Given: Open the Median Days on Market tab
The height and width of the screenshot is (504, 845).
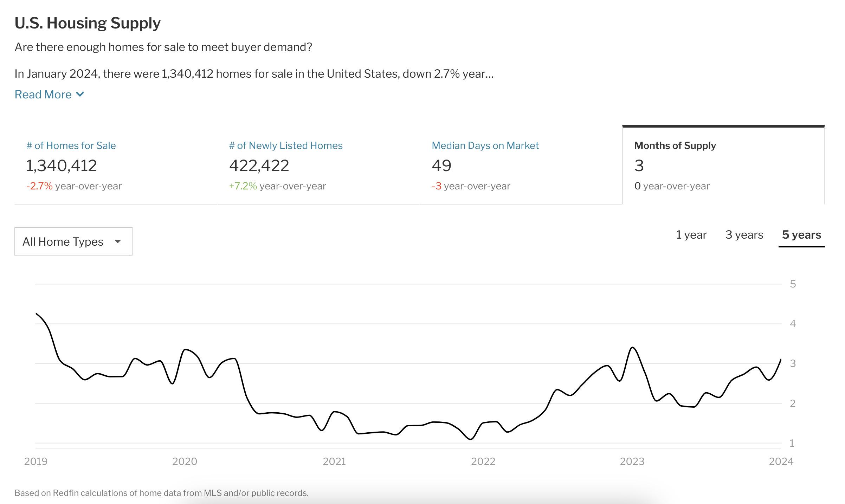Looking at the screenshot, I should tap(485, 146).
